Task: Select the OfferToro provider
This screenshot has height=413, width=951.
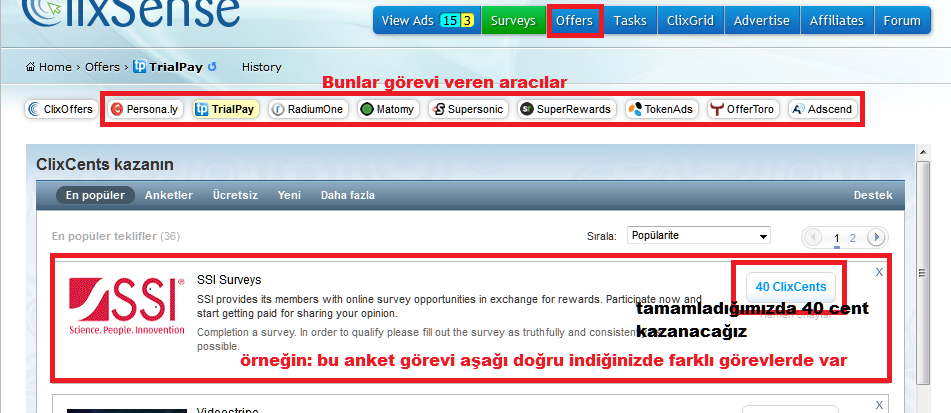Action: [744, 109]
